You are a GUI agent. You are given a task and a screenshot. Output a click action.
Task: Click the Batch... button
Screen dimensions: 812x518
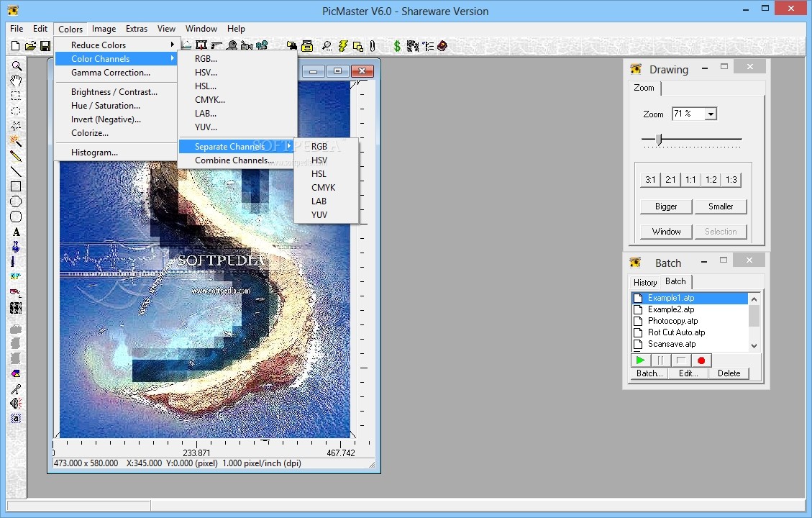tap(649, 373)
